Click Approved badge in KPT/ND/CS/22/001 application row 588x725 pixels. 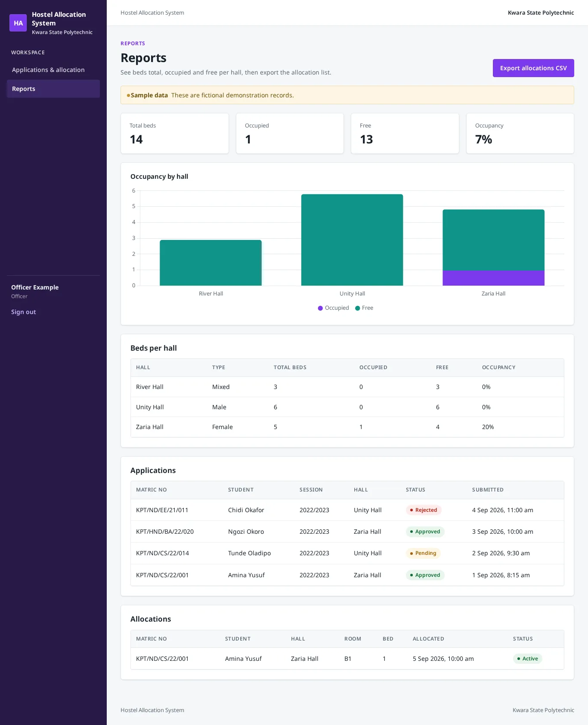coord(425,575)
